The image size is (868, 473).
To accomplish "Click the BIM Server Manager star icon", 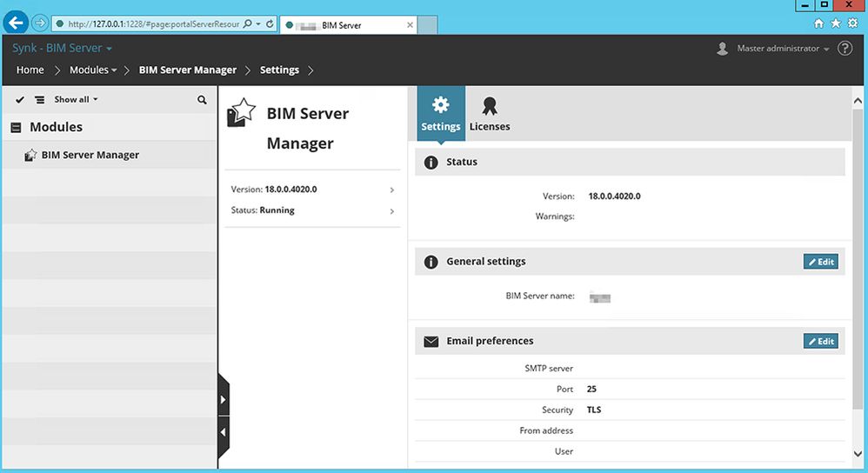I will coord(242,112).
